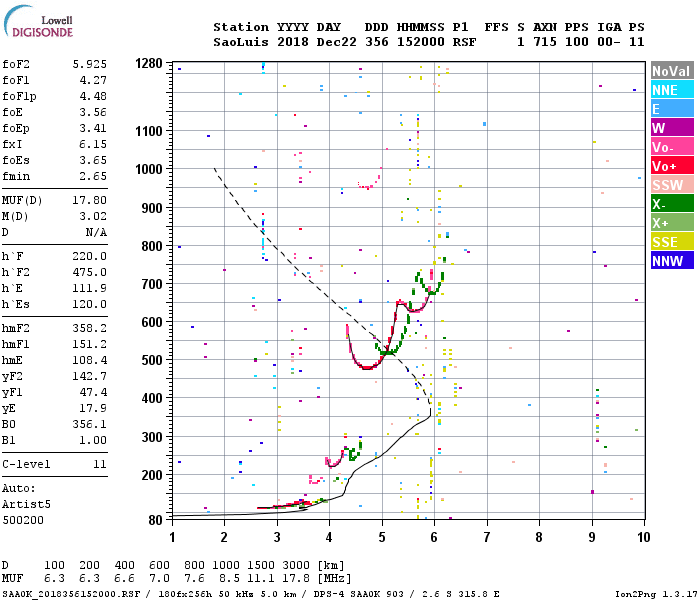
Task: Click the dashed MUF curve near 800 km
Action: pyautogui.click(x=273, y=245)
